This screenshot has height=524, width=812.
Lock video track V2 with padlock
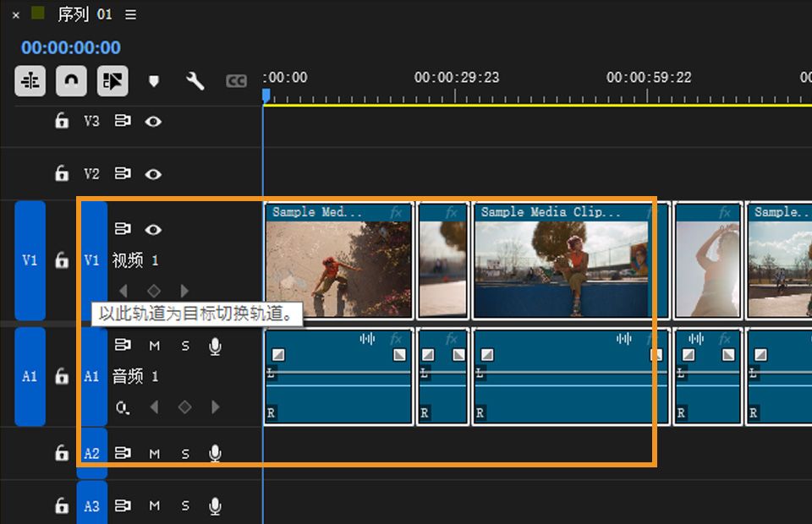point(62,174)
